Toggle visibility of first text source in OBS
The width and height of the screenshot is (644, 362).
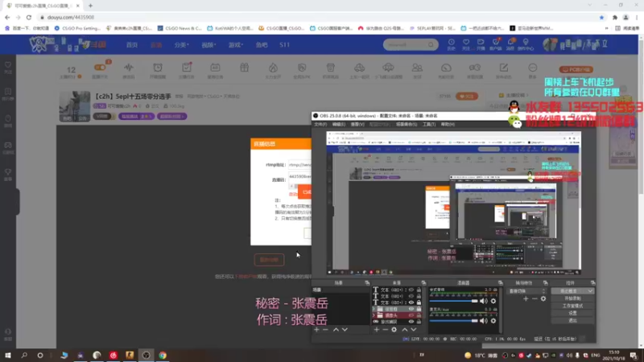(x=411, y=290)
